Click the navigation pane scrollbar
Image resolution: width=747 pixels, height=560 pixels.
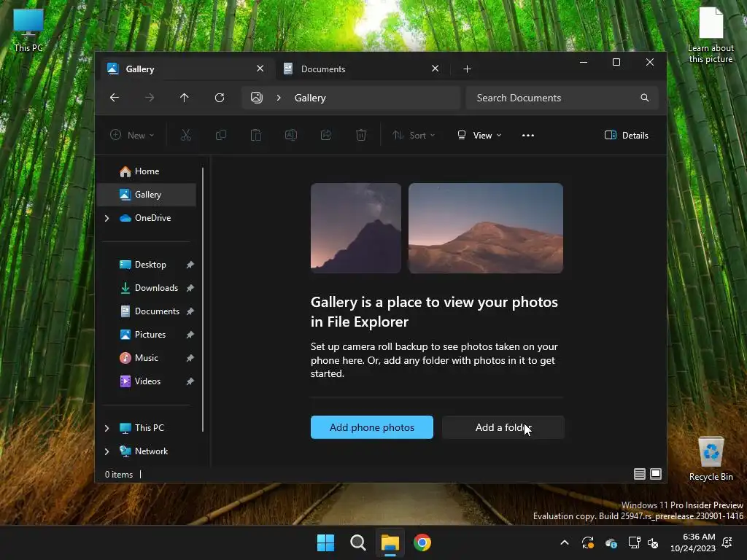click(x=203, y=300)
